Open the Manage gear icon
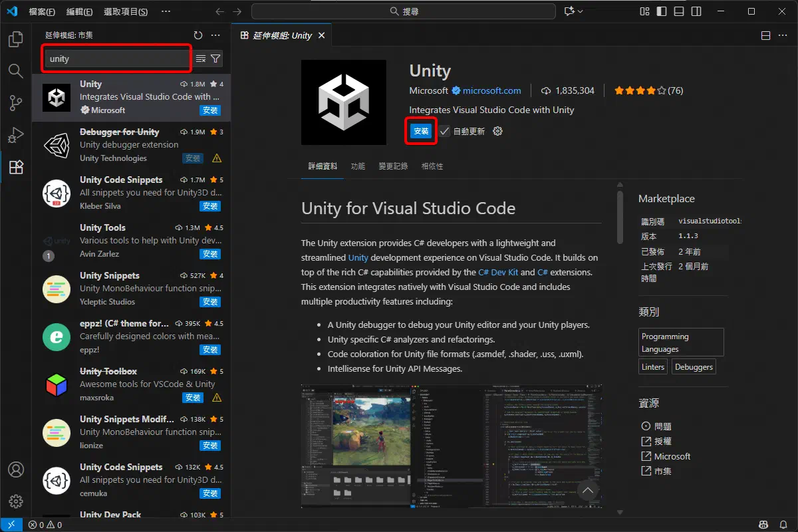798x532 pixels. tap(15, 501)
